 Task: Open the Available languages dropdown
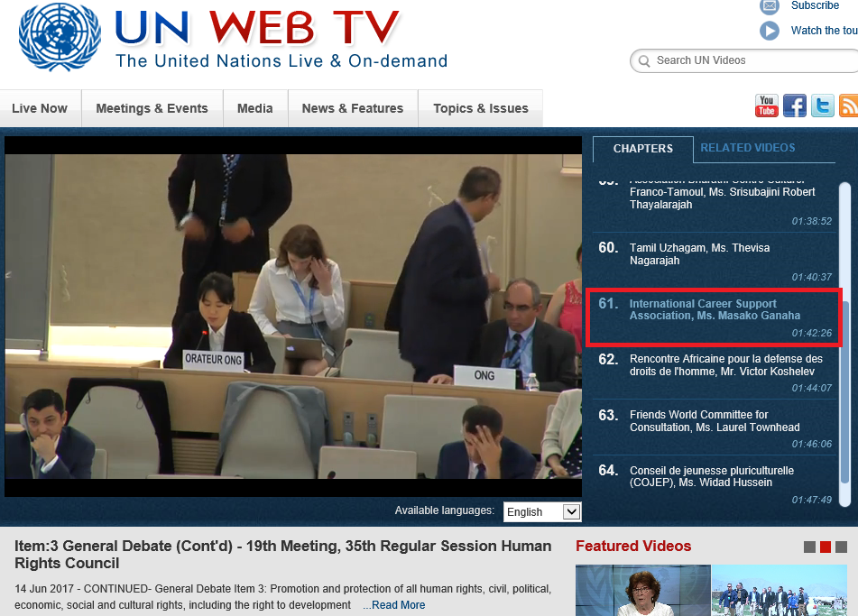click(542, 512)
